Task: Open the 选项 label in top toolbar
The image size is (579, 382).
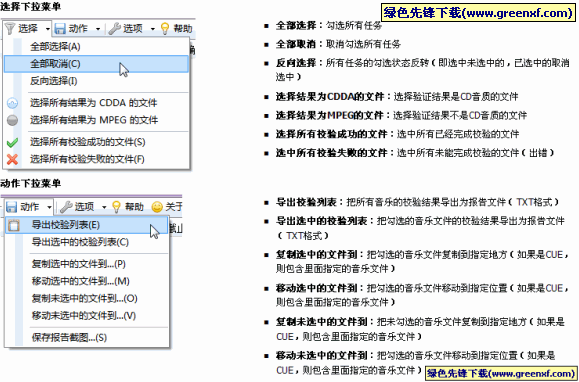Action: (133, 29)
